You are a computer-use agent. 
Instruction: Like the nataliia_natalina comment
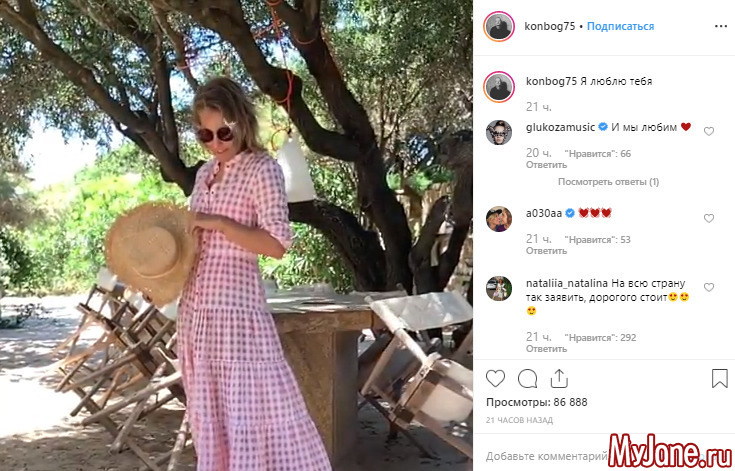coord(709,287)
